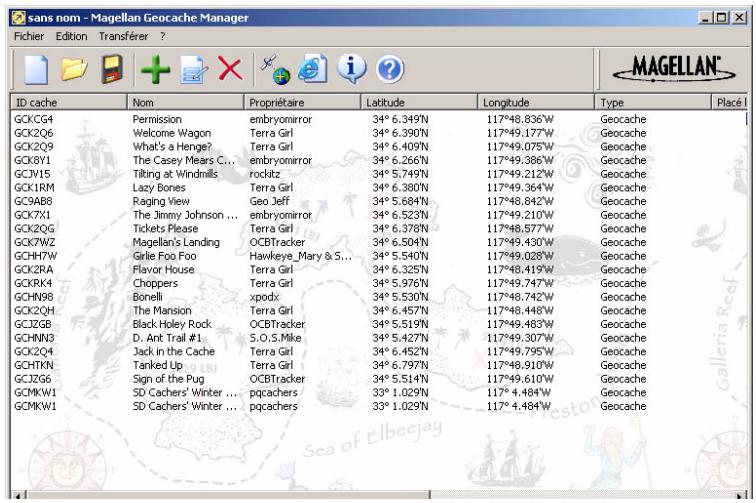Image resolution: width=756 pixels, height=503 pixels.
Task: Click the Magellan logo
Action: pyautogui.click(x=674, y=69)
